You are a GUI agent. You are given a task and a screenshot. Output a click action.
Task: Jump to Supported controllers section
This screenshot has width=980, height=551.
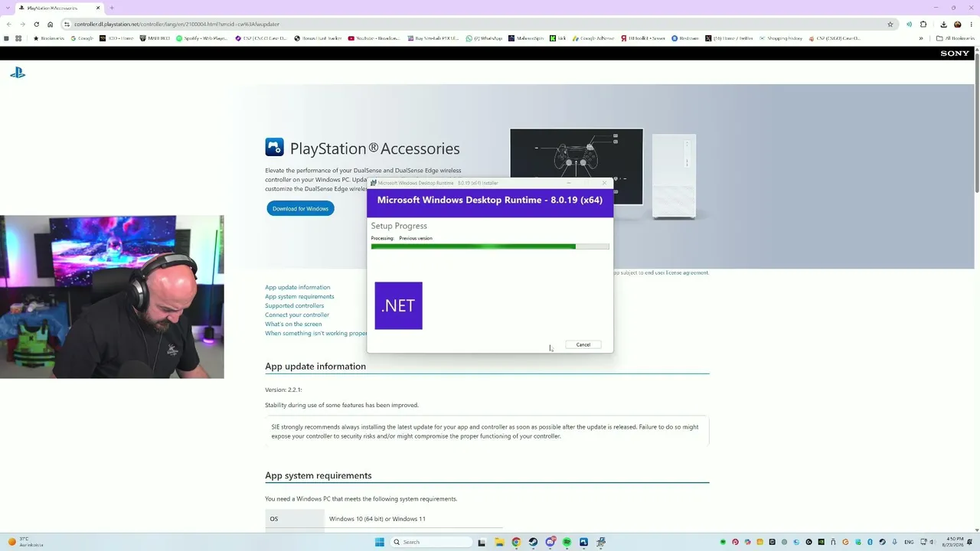[x=295, y=305]
